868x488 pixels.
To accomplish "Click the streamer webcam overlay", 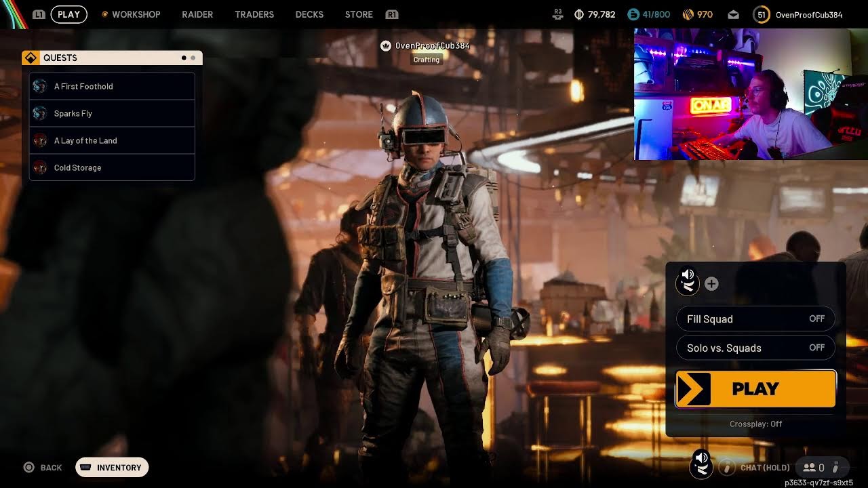I will coord(751,94).
